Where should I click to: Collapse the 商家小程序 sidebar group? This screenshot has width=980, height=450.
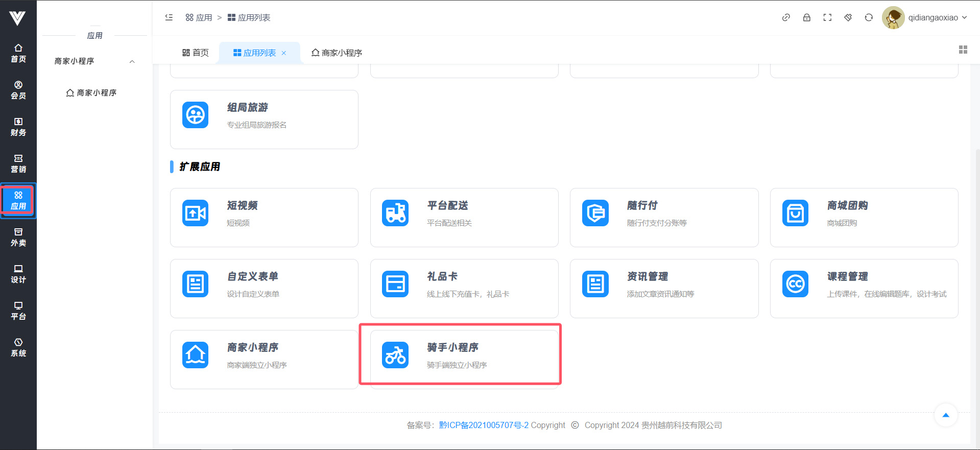[132, 61]
